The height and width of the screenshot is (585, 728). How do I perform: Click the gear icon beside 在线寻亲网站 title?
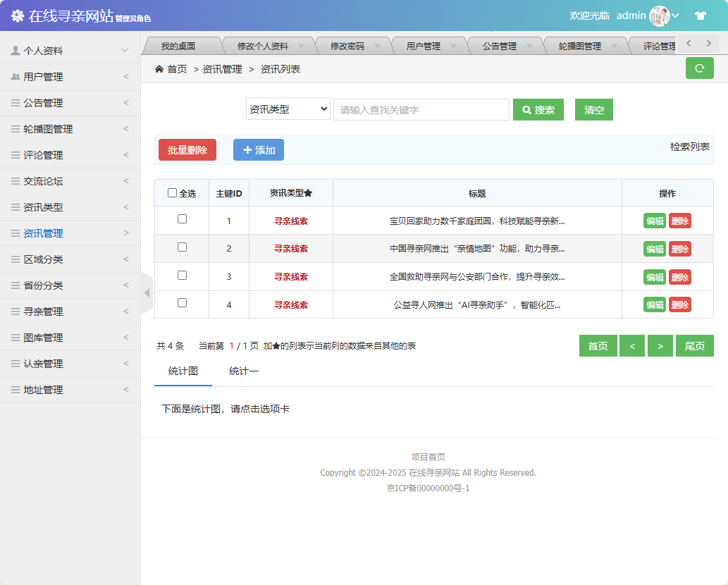click(x=16, y=14)
